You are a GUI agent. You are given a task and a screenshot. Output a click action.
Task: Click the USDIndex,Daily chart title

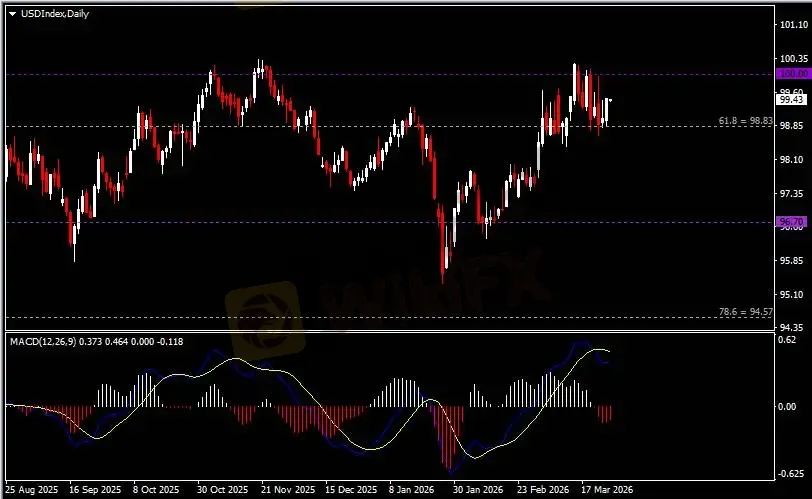(x=55, y=14)
